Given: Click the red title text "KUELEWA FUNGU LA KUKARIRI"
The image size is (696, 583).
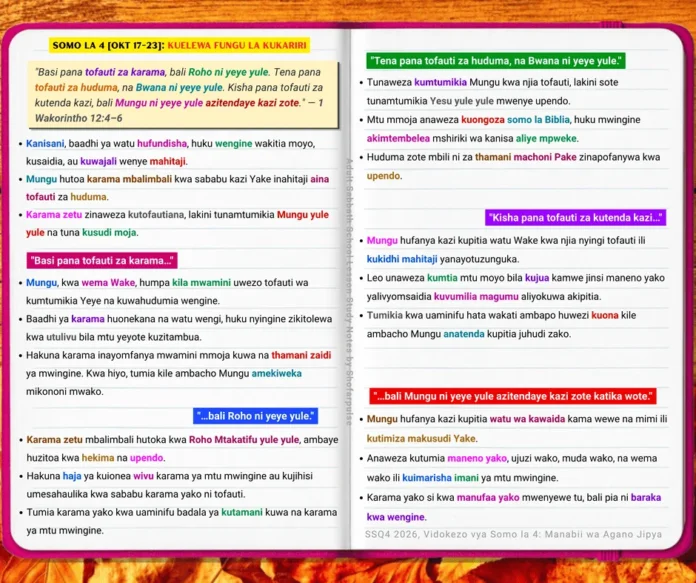Looking at the screenshot, I should [237, 45].
